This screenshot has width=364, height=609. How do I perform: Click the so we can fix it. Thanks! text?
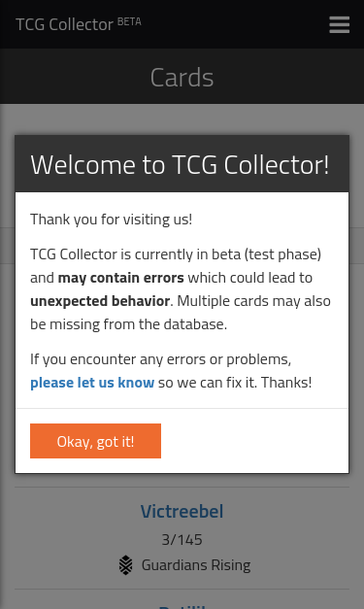click(x=235, y=383)
